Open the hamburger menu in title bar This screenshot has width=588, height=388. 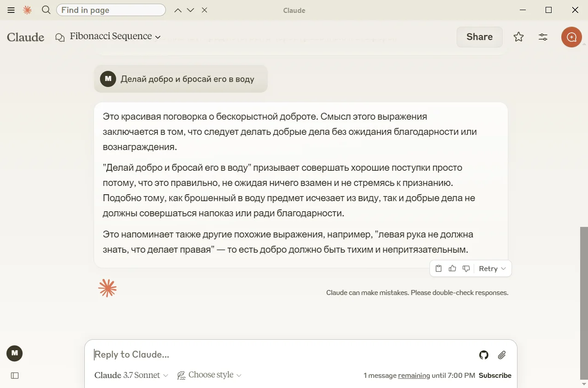tap(11, 10)
